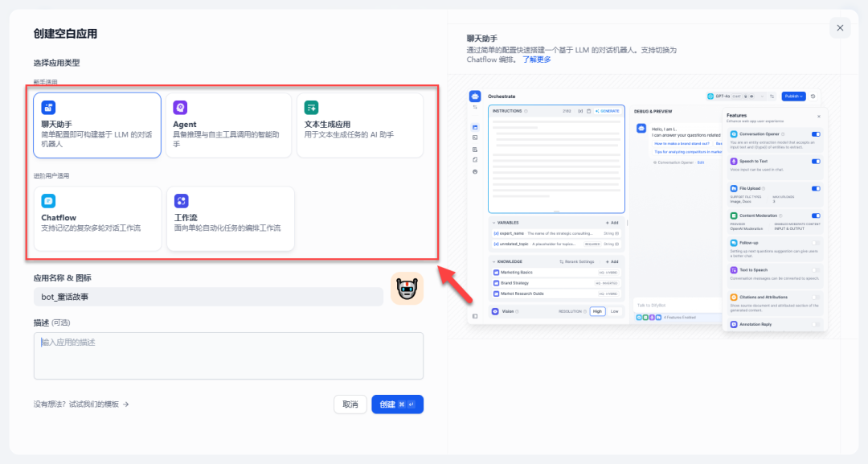Click the Annotation Reply feature icon

tap(734, 324)
